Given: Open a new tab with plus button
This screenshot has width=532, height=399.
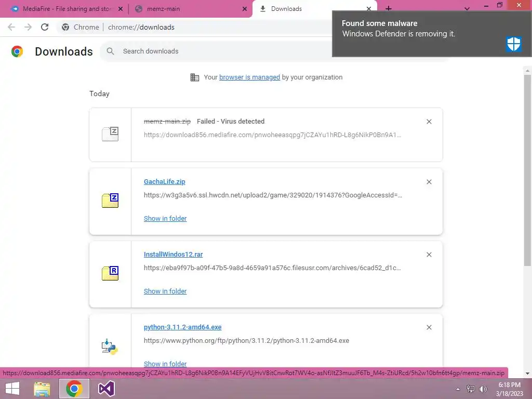Looking at the screenshot, I should [389, 8].
